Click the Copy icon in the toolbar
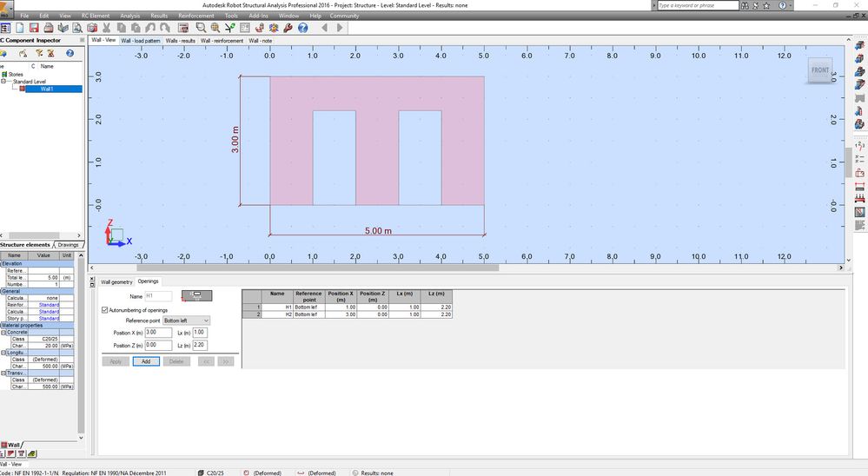Viewport: 868px width, 476px height. (x=122, y=28)
